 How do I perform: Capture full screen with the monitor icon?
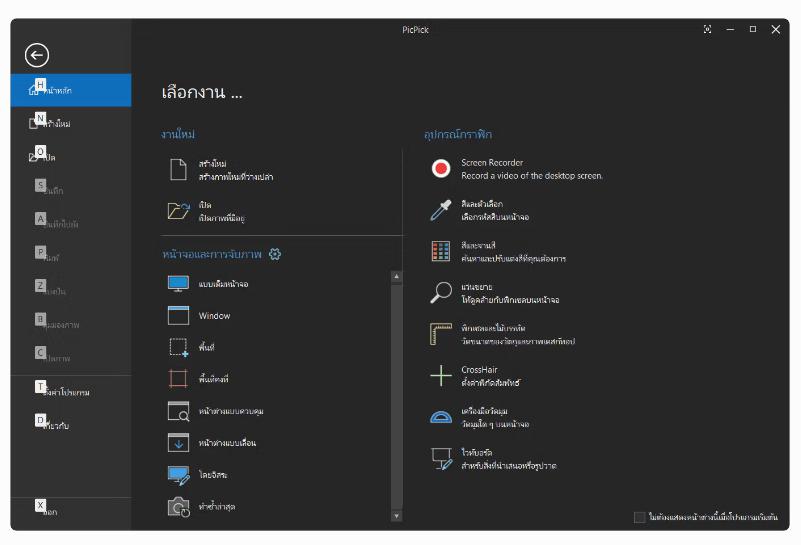click(179, 284)
